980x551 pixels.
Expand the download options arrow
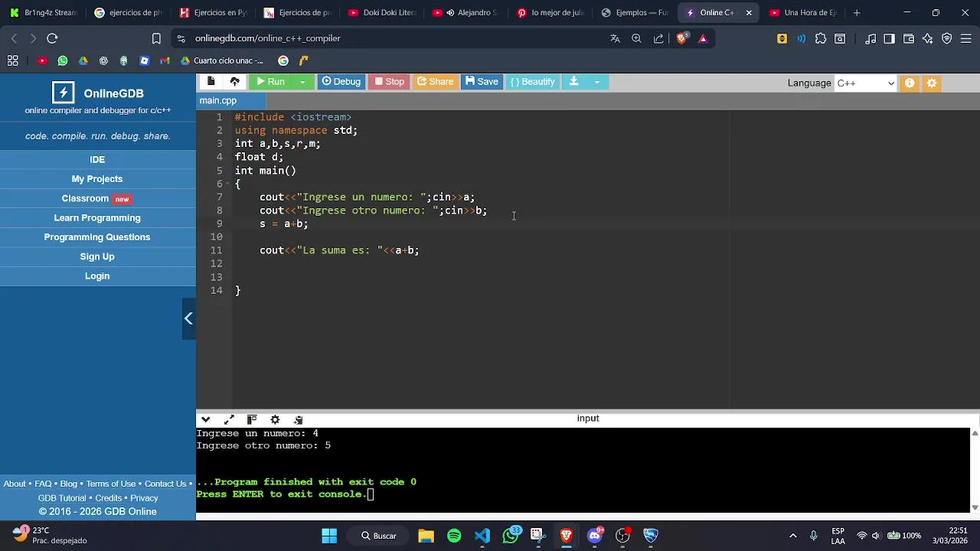coord(596,82)
